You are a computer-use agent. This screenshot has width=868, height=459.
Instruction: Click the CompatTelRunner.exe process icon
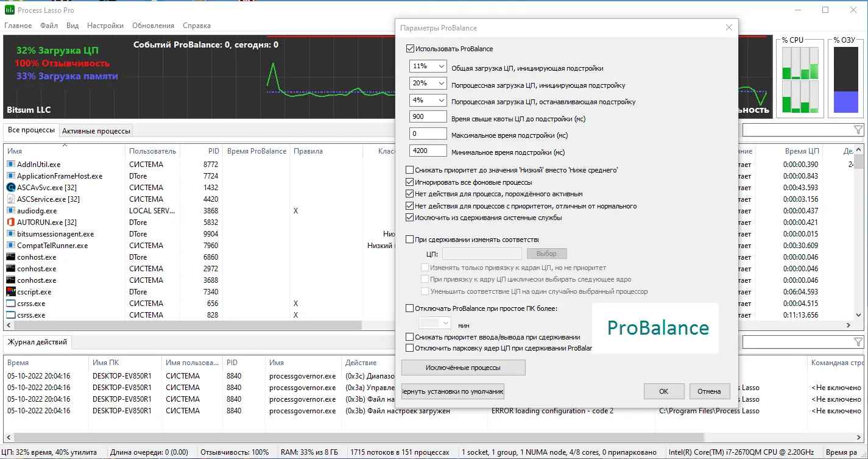click(x=10, y=246)
